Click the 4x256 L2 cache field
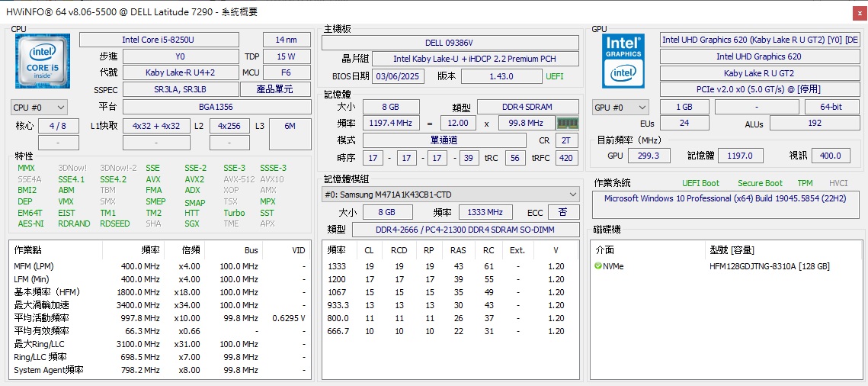The width and height of the screenshot is (868, 386). pyautogui.click(x=229, y=127)
